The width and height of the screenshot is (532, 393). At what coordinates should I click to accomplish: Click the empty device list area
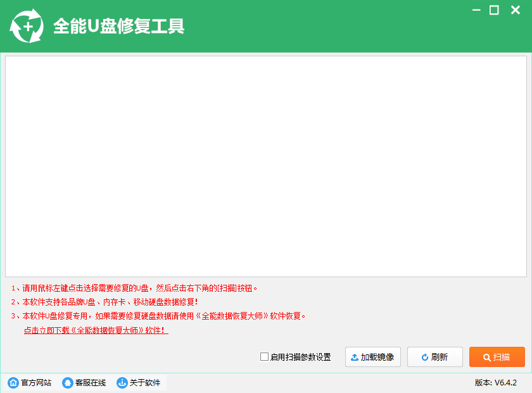coord(266,166)
